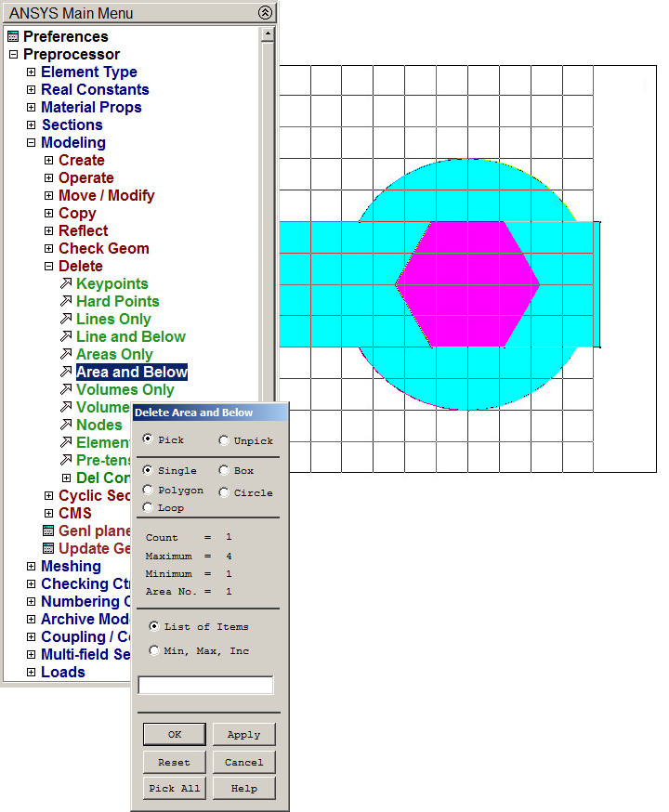Expand the CMS node
The width and height of the screenshot is (669, 812).
click(48, 513)
